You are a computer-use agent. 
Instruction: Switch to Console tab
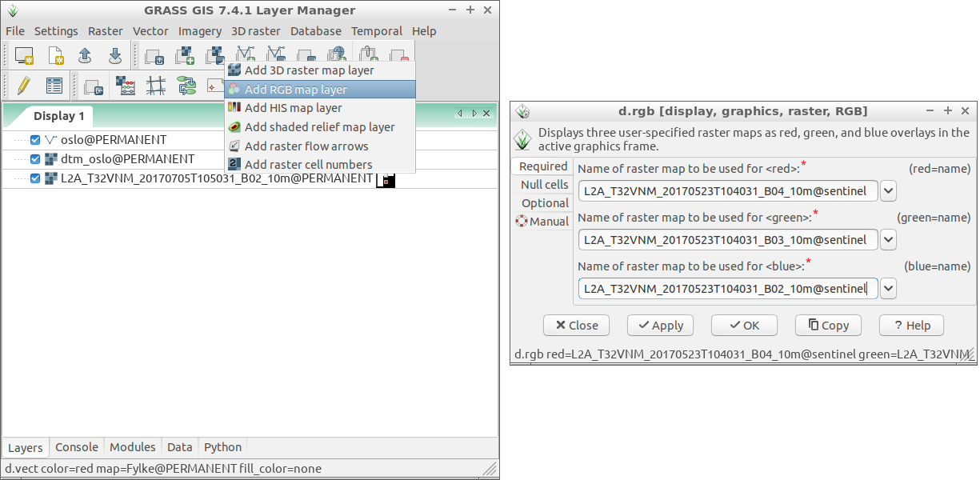pos(77,447)
